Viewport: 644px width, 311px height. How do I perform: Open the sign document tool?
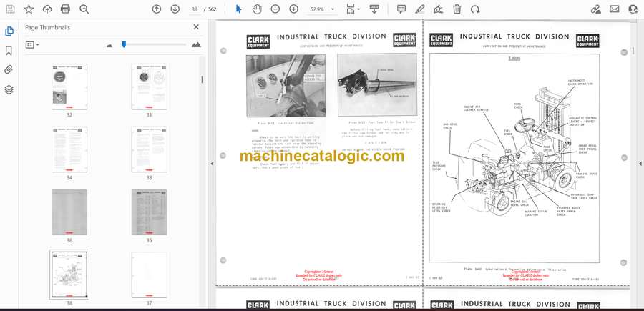(x=438, y=9)
